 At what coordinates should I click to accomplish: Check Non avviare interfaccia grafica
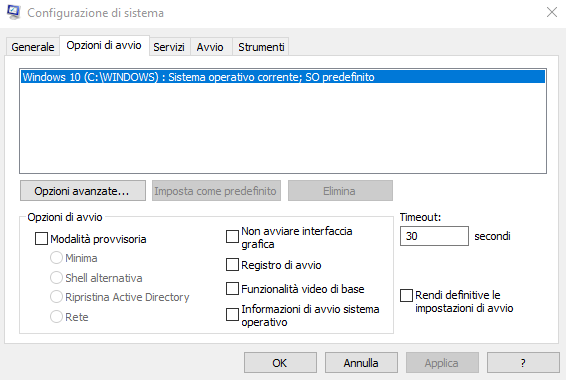click(232, 237)
